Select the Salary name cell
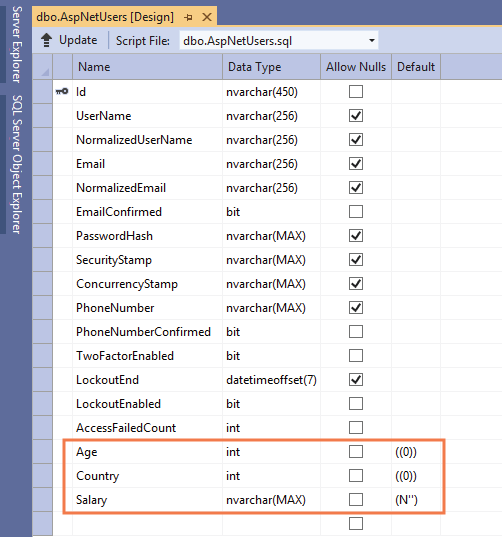Image resolution: width=502 pixels, height=537 pixels. [148, 499]
